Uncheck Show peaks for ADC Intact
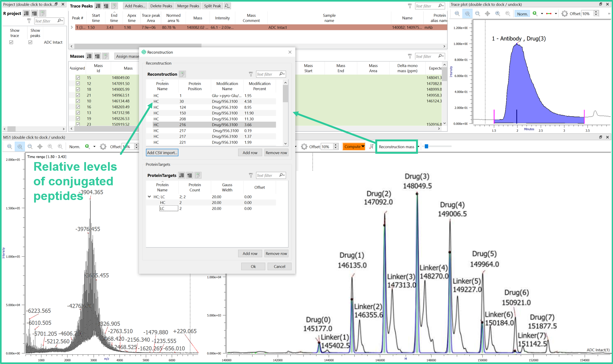Viewport: 613px width, 364px height. point(30,42)
